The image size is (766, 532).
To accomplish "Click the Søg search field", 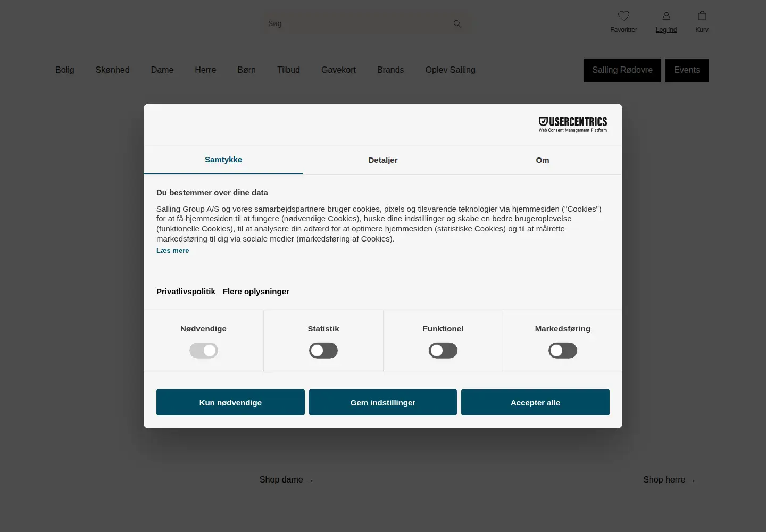I will [366, 24].
